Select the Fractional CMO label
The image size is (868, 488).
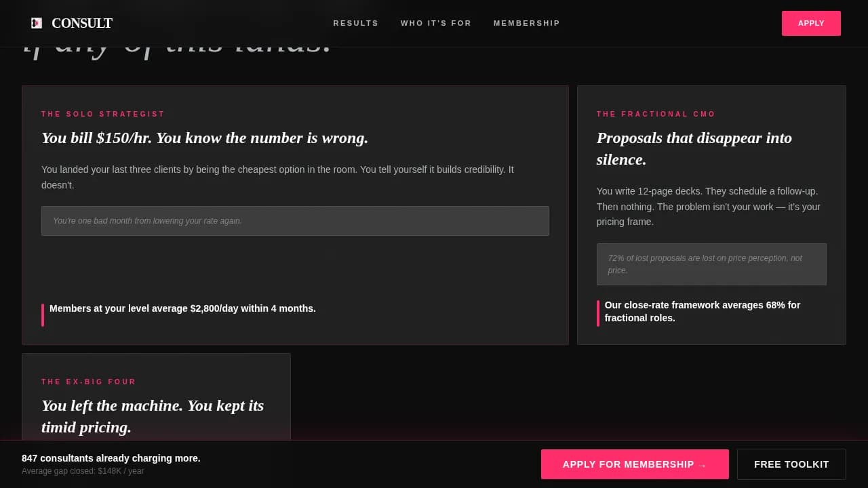coord(656,114)
